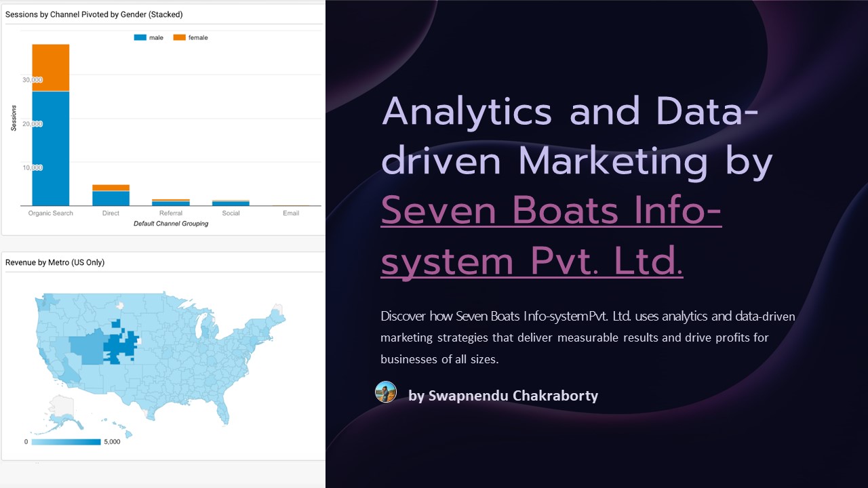Open the Seven Boats Info-system Pvt. Ltd. link
This screenshot has width=868, height=488.
coord(551,237)
